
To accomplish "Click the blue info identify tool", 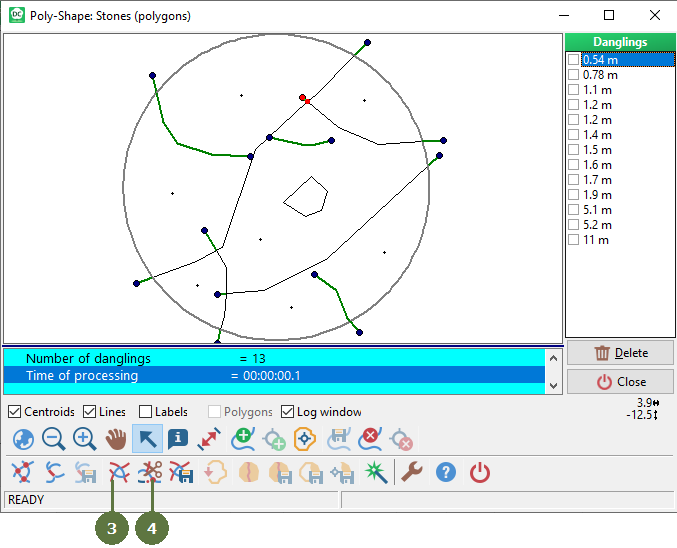I will (178, 439).
